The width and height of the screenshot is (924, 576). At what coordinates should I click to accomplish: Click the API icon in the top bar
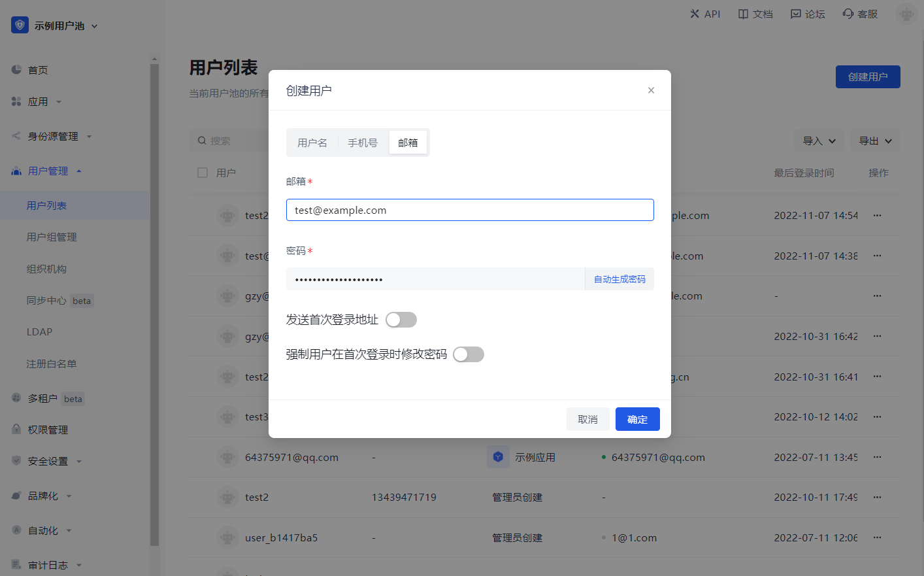695,14
